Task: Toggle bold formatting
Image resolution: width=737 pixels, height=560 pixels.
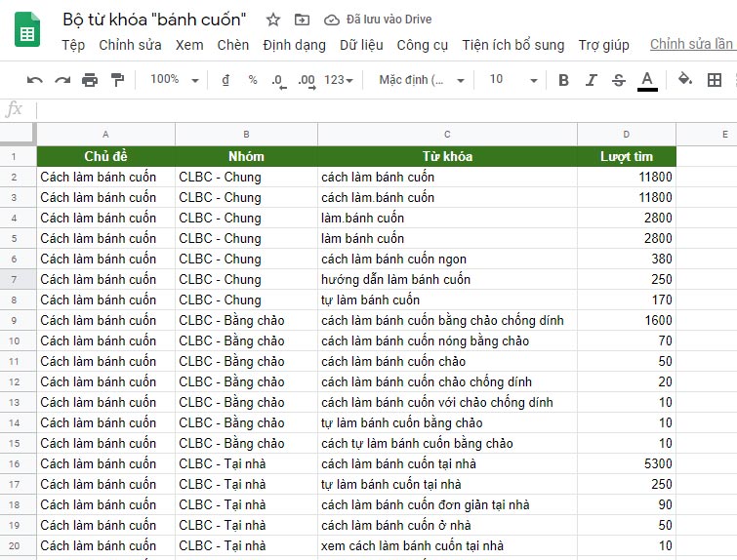Action: [563, 80]
